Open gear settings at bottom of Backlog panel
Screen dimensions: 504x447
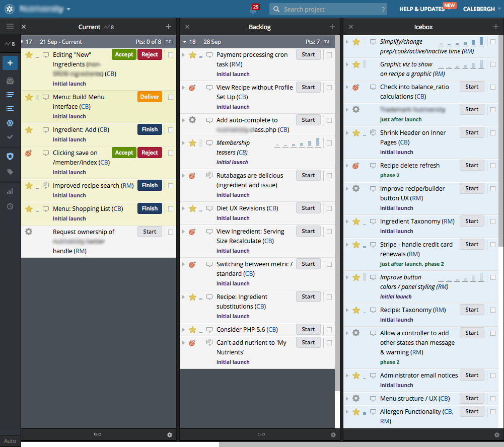pyautogui.click(x=333, y=435)
